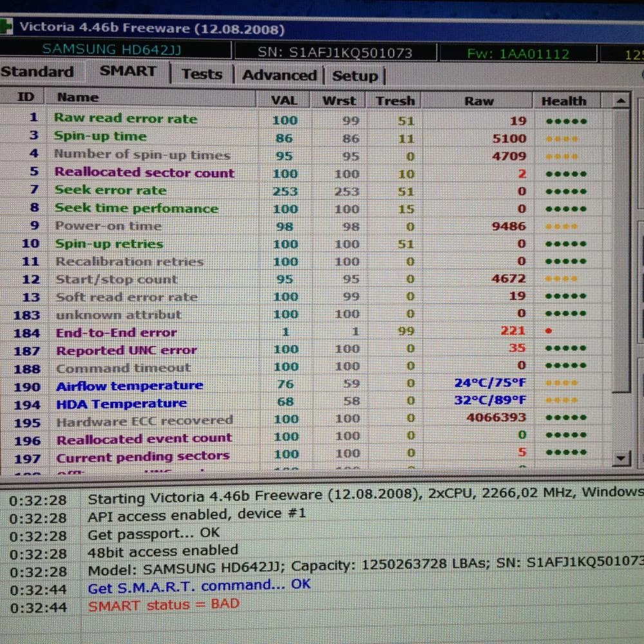
Task: Click the 32°C/89°F HDA temperature value
Action: click(489, 400)
